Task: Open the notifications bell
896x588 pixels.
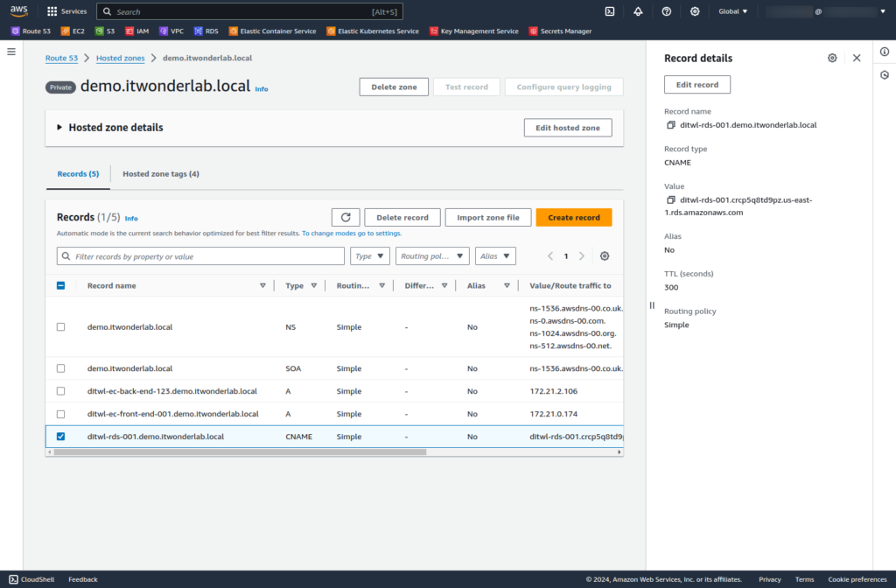Action: [x=638, y=11]
